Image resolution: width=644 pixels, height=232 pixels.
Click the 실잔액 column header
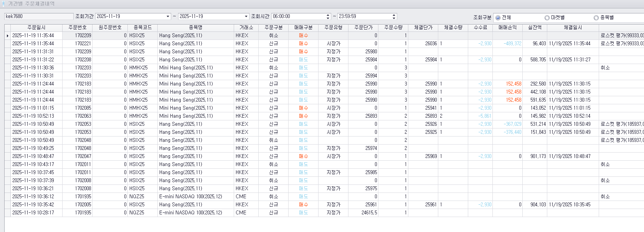(x=535, y=28)
